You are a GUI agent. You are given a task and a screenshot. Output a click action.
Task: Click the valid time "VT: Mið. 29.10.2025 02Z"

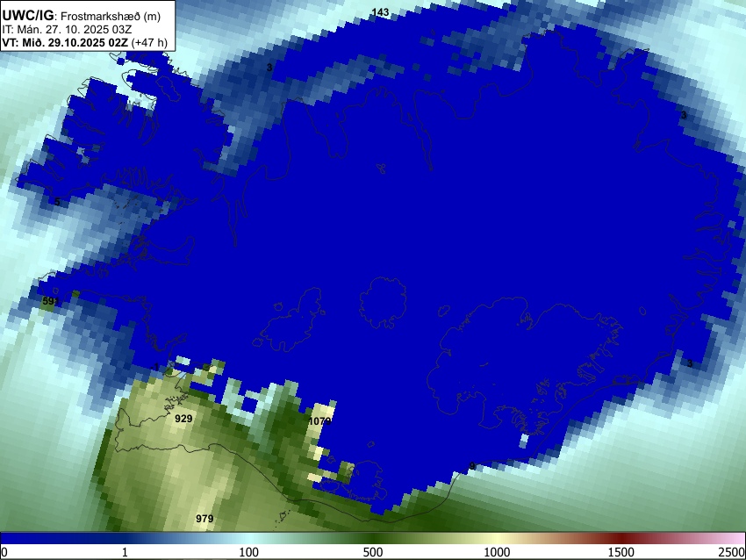pyautogui.click(x=65, y=43)
